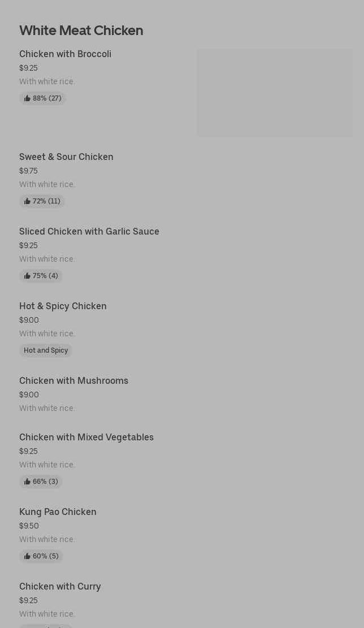Screen dimensions: 364x628
Task: Open Chicken with Mixed Vegetables item
Action: pyautogui.click(x=86, y=438)
